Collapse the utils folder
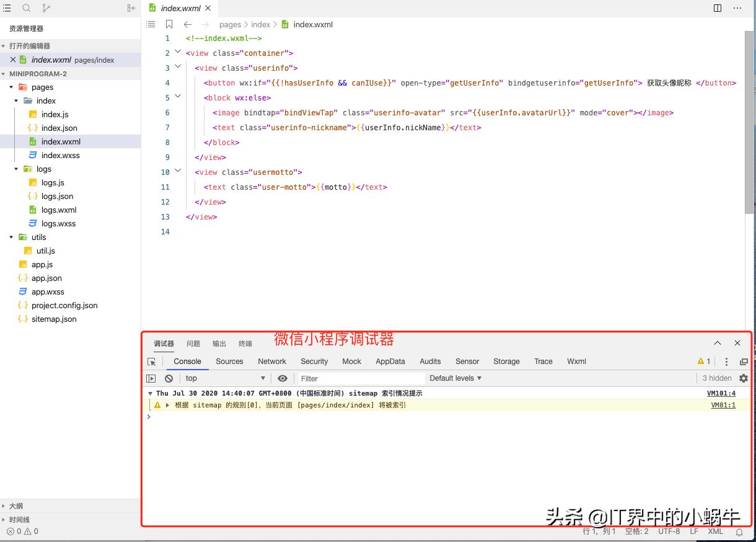 (11, 237)
